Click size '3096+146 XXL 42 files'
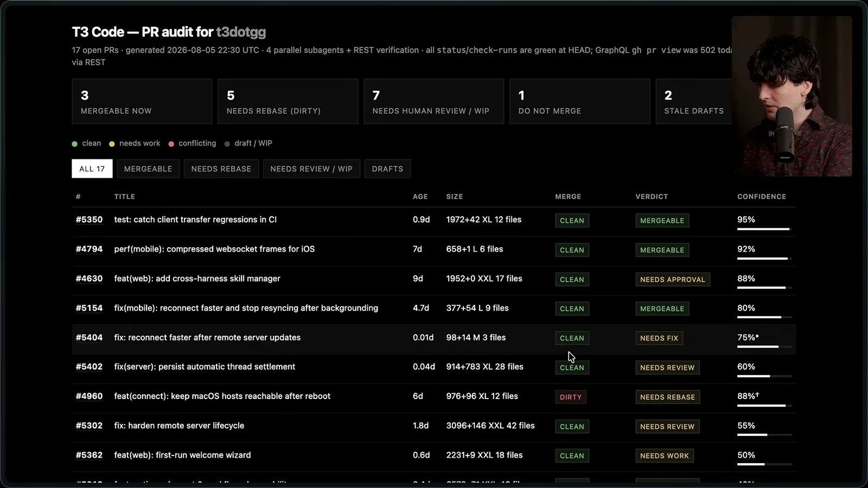The image size is (868, 488). [490, 426]
